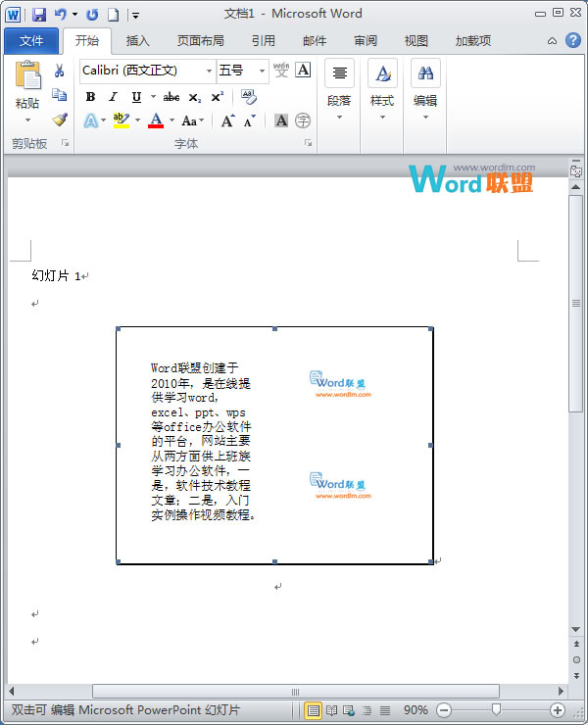Open the 编辑 editing group button
Screen dimensions: 588x725
[425, 89]
